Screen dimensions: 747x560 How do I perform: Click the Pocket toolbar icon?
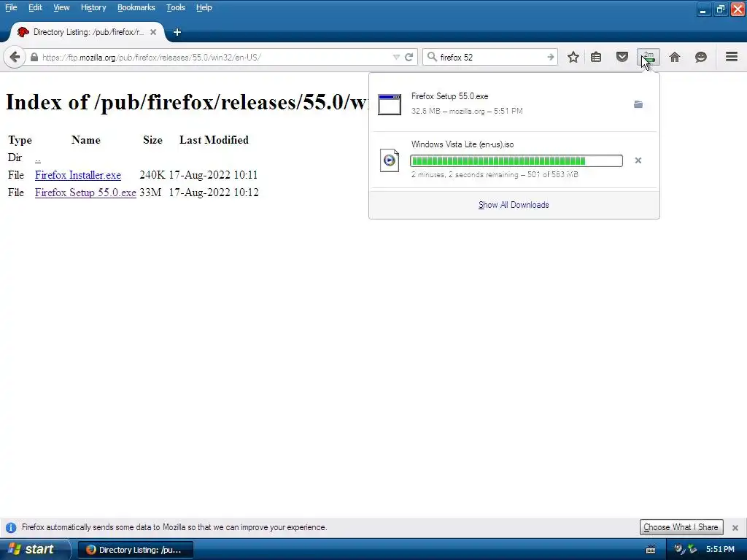pyautogui.click(x=622, y=57)
